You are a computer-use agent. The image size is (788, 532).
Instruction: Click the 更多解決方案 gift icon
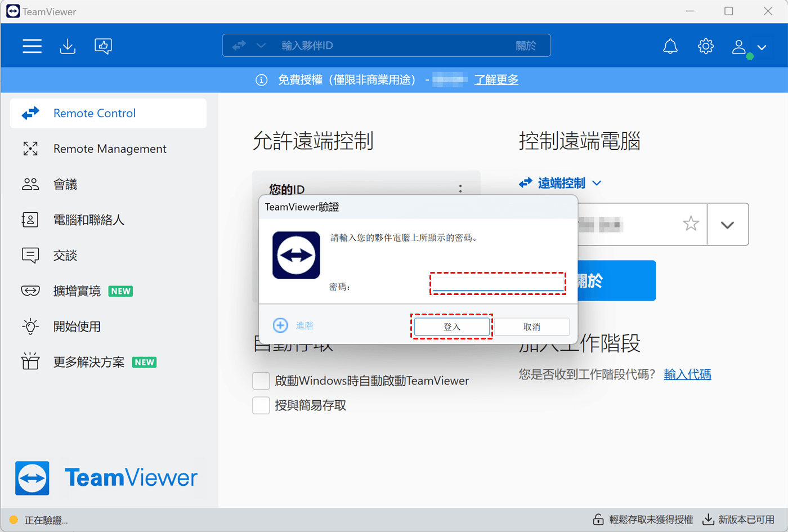30,361
